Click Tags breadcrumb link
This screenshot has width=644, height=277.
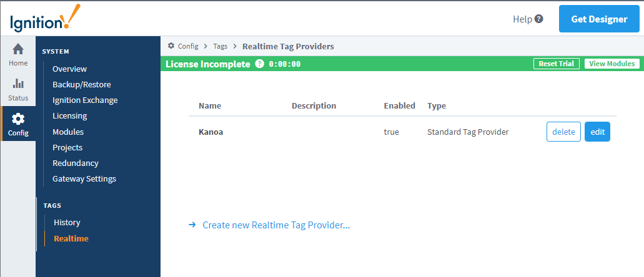click(x=220, y=46)
